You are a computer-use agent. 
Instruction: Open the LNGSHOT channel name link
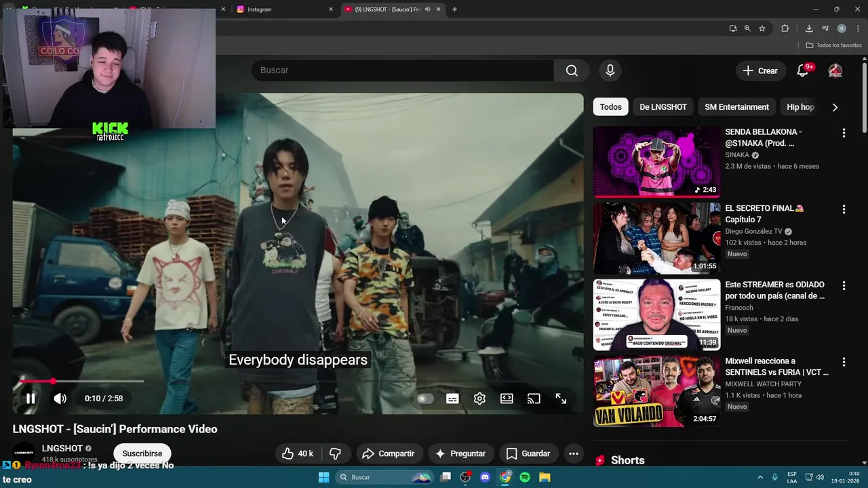62,448
